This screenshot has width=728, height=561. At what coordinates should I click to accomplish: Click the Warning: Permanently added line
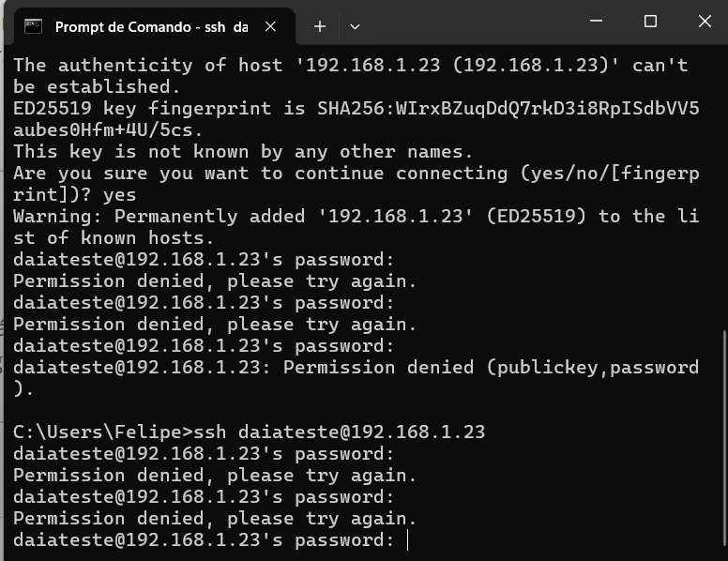356,216
